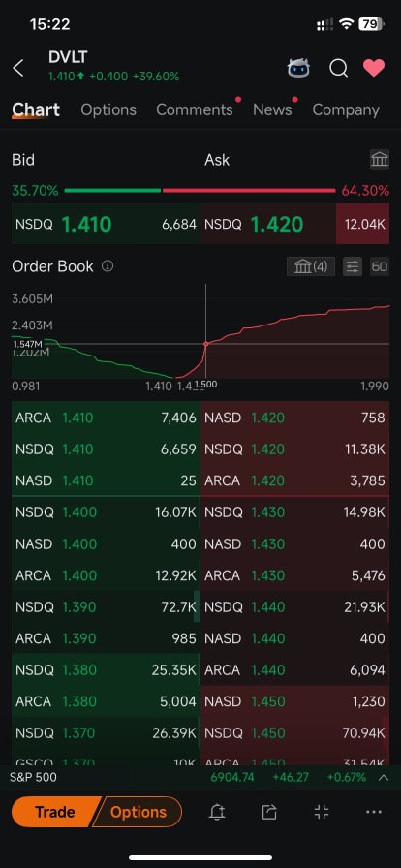Open the exchanges (4) selector
401x868 pixels.
[x=311, y=266]
